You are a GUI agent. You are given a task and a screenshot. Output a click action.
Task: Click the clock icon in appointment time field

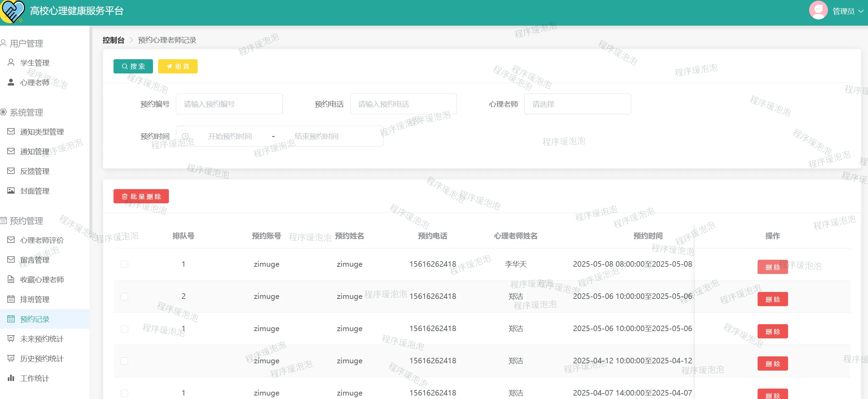click(x=186, y=136)
